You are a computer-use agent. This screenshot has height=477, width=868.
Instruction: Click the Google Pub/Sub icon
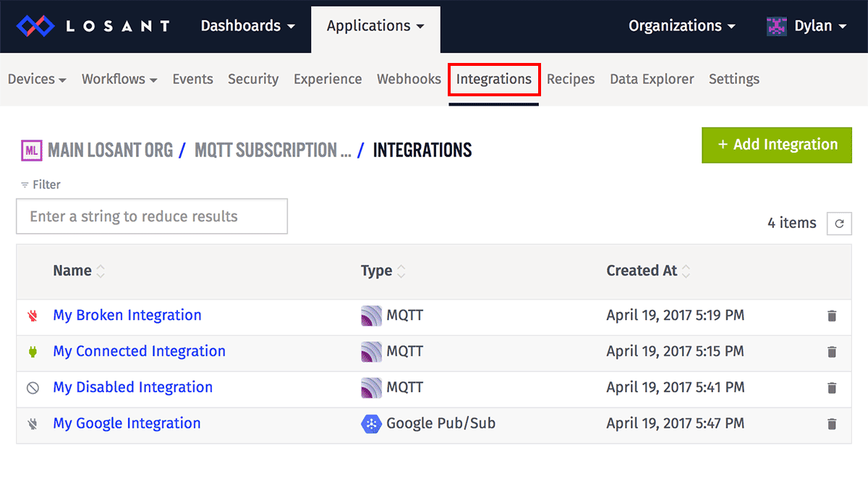[x=371, y=423]
